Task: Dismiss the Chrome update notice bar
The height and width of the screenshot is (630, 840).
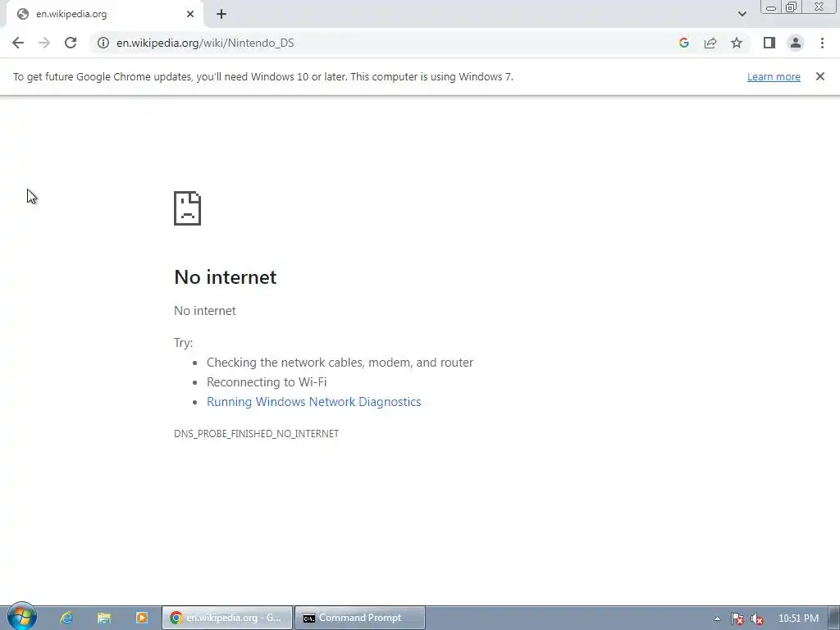Action: coord(819,76)
